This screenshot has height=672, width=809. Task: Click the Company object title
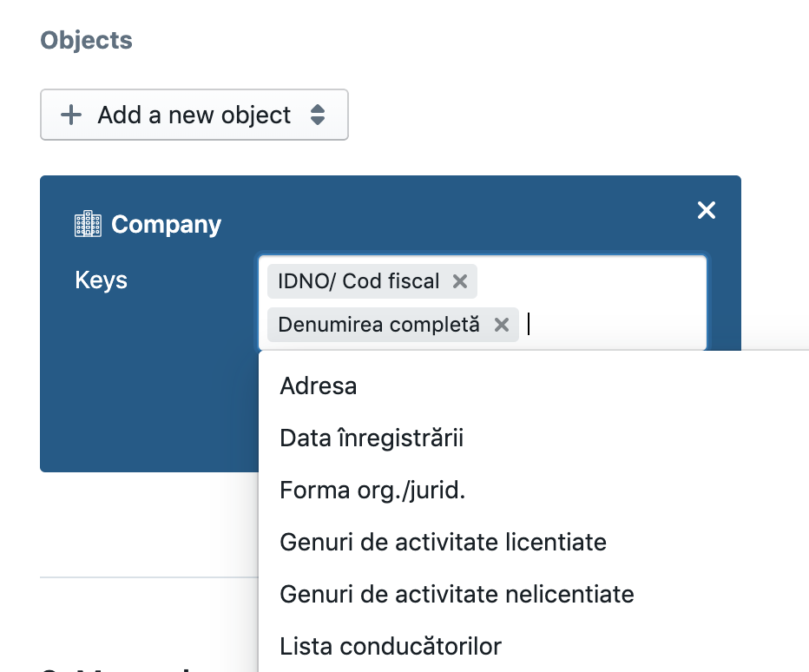pyautogui.click(x=166, y=224)
